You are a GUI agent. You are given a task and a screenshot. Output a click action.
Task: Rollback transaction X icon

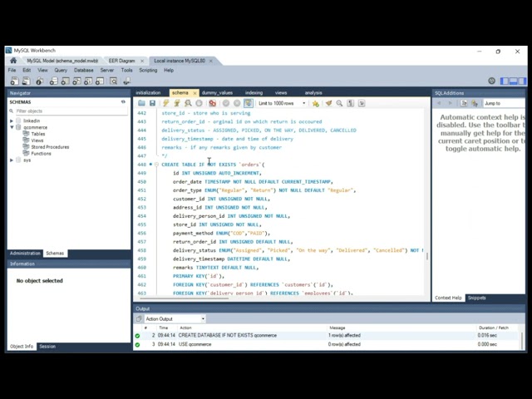click(237, 103)
